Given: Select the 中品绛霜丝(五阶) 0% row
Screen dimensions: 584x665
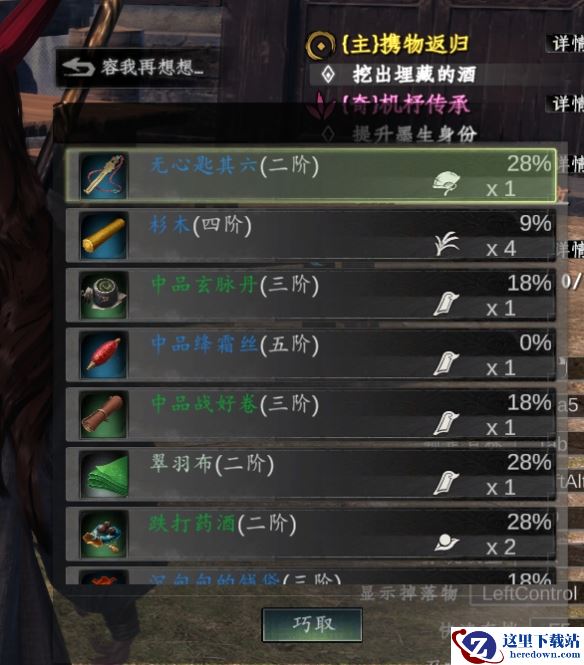Looking at the screenshot, I should pyautogui.click(x=310, y=355).
